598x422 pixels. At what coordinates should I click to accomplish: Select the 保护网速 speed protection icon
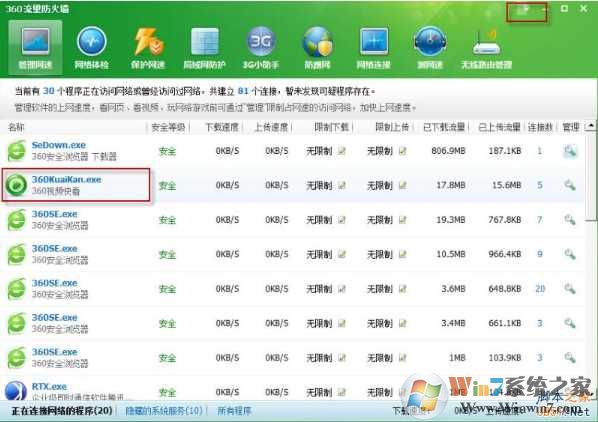point(148,48)
